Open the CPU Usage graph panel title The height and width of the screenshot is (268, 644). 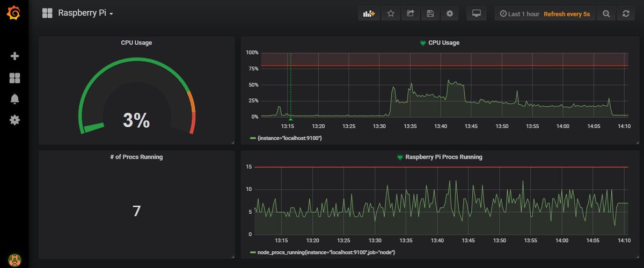tap(444, 42)
